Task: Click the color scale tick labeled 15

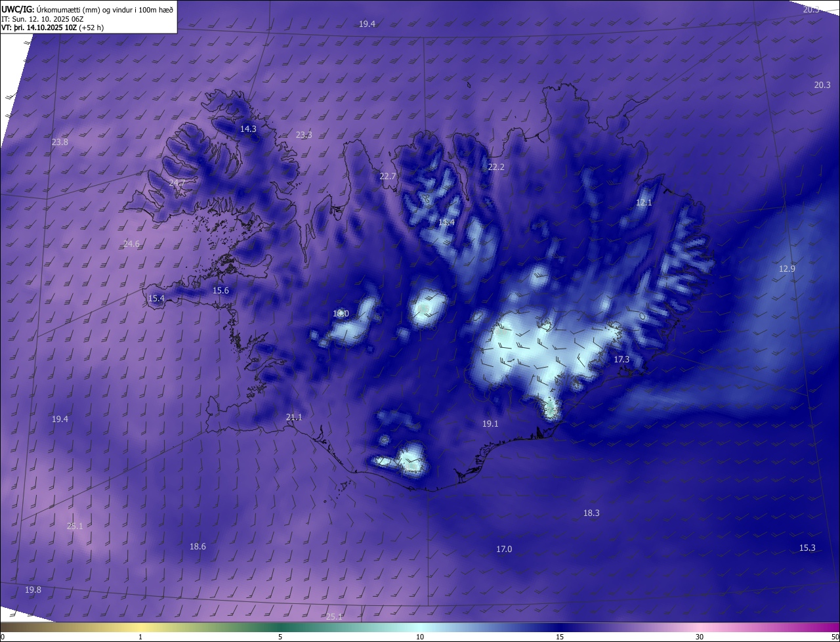Action: tap(560, 637)
